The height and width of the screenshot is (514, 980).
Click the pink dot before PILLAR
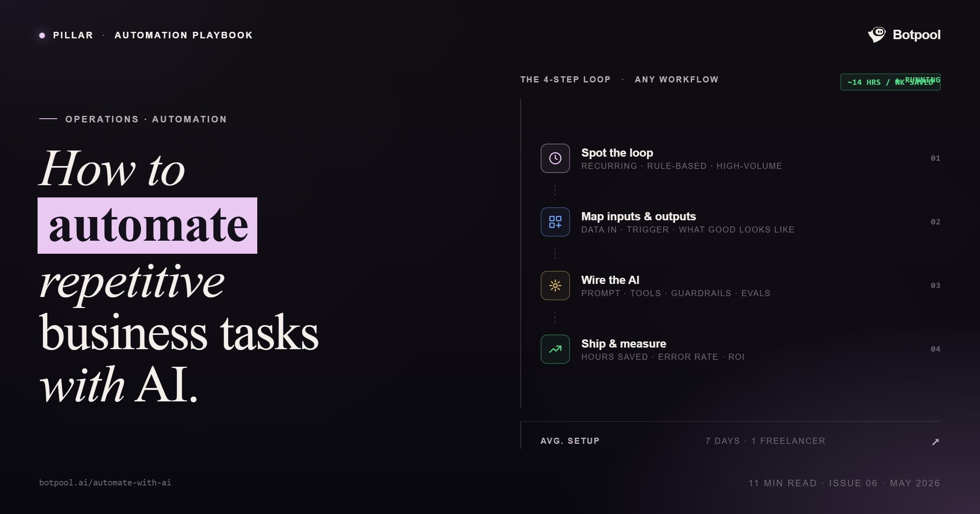(x=42, y=35)
